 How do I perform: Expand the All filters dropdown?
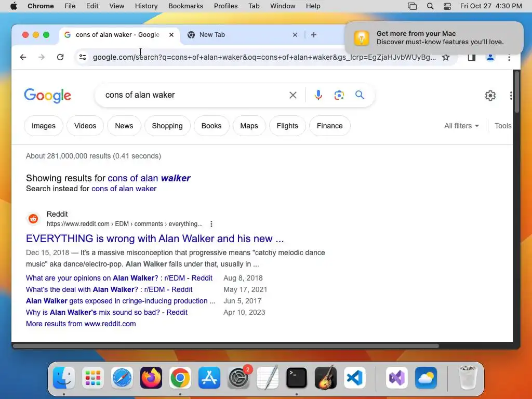(x=461, y=126)
